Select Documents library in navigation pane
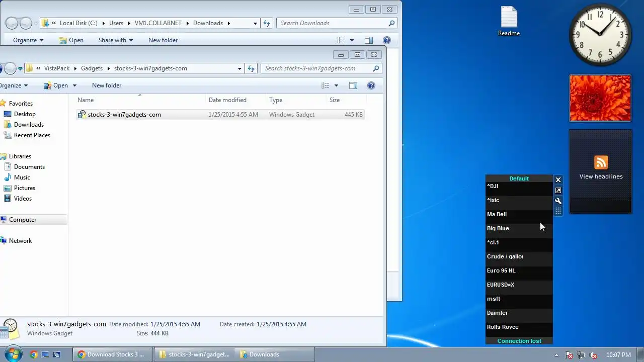644x362 pixels. coord(29,167)
